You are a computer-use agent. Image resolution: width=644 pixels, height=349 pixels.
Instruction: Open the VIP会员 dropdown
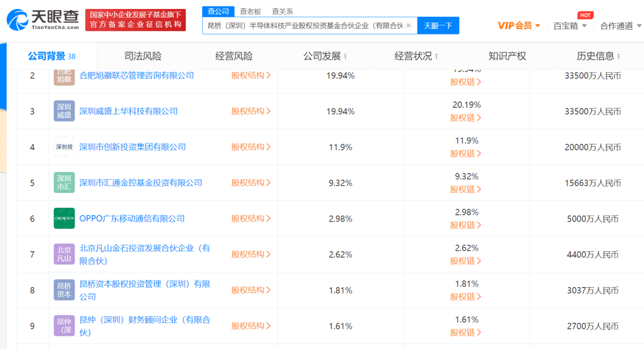coord(518,26)
